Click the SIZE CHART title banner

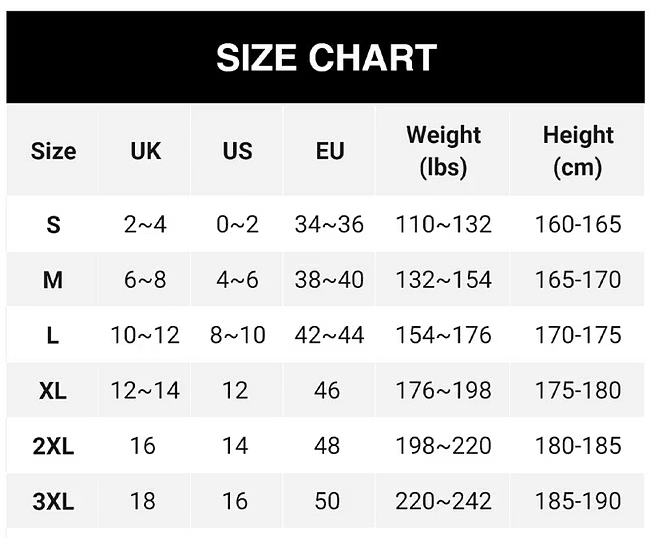(325, 57)
